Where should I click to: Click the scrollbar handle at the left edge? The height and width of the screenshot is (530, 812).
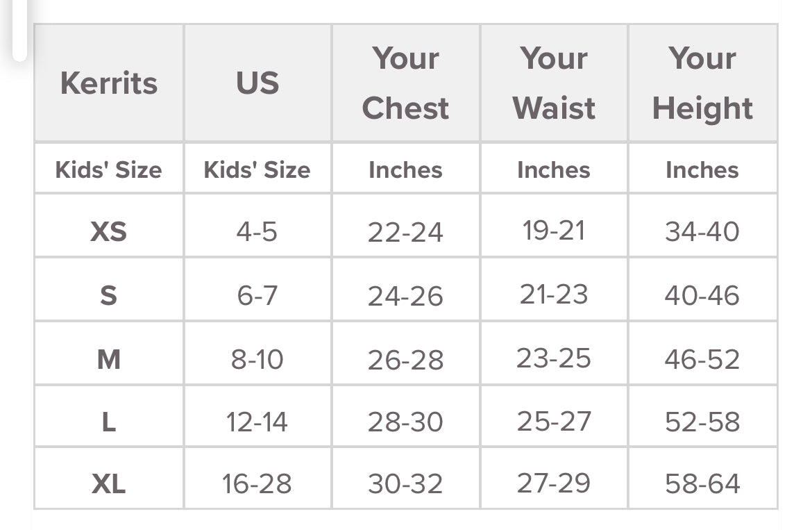tap(19, 31)
